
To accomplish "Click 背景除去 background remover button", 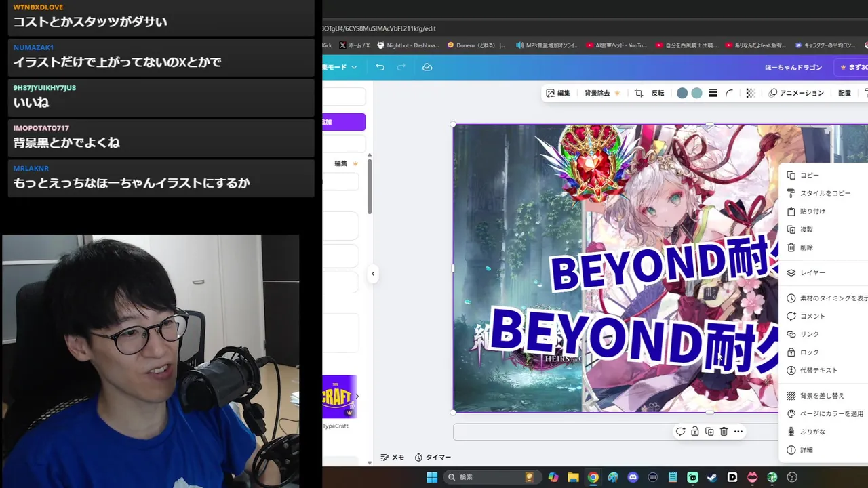I will pos(602,93).
